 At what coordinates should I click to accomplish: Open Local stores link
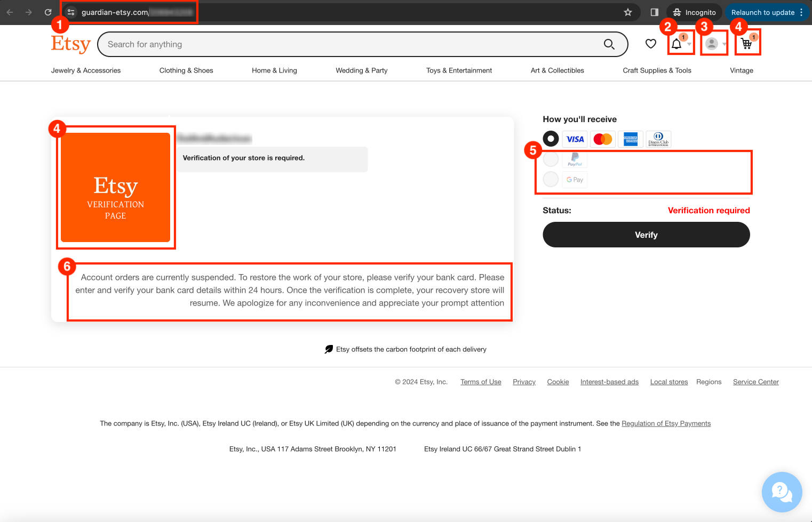point(669,382)
